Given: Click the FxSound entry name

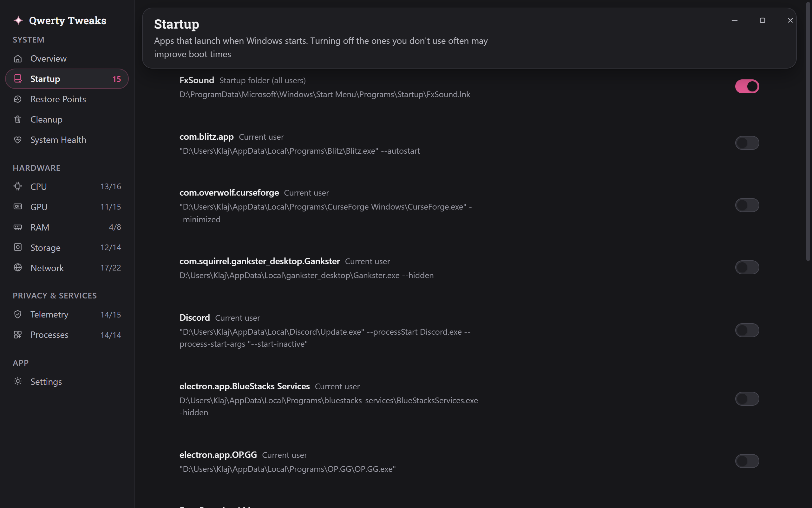Looking at the screenshot, I should click(x=197, y=80).
